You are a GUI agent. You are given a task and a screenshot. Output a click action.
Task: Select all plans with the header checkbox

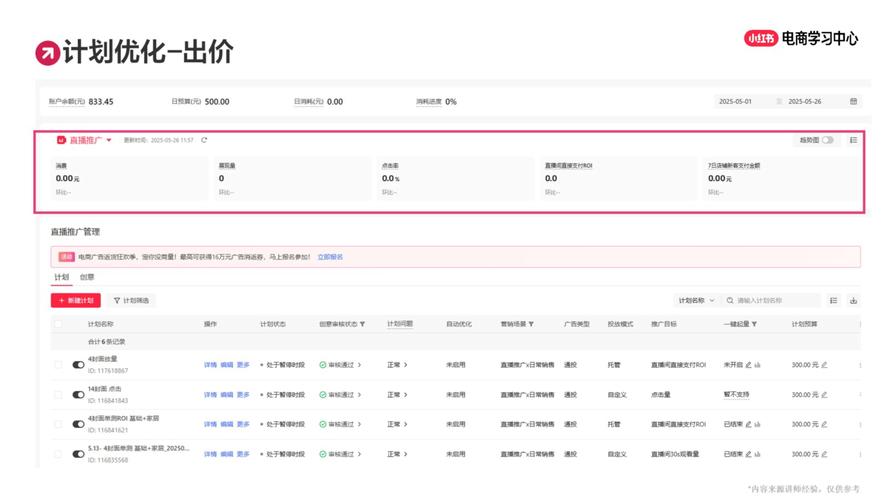coord(58,324)
